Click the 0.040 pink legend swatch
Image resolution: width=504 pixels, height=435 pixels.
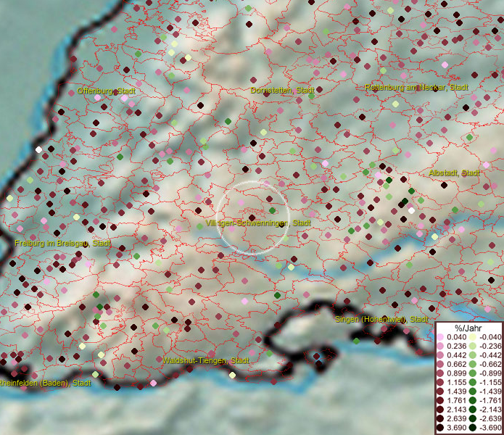(441, 337)
